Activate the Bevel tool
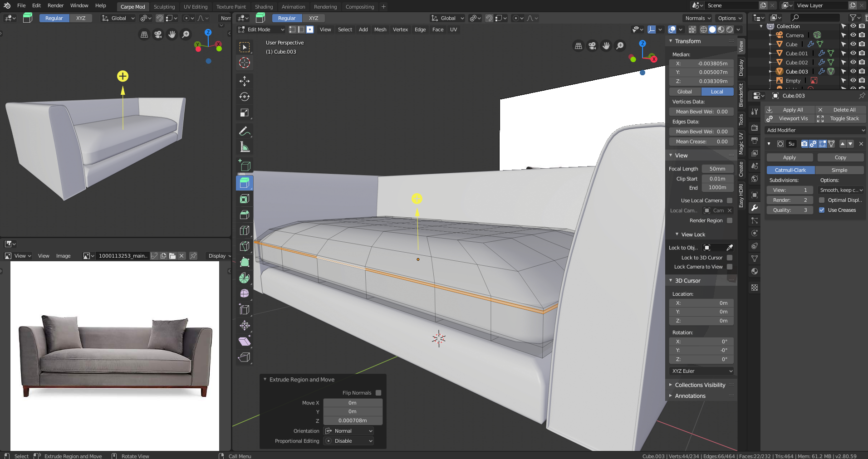The width and height of the screenshot is (868, 459). tap(245, 215)
